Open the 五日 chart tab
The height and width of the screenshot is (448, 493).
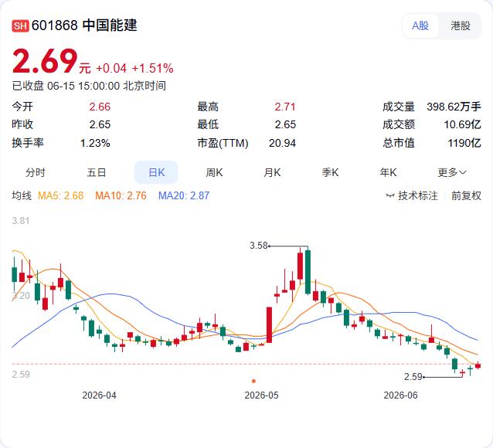[97, 172]
